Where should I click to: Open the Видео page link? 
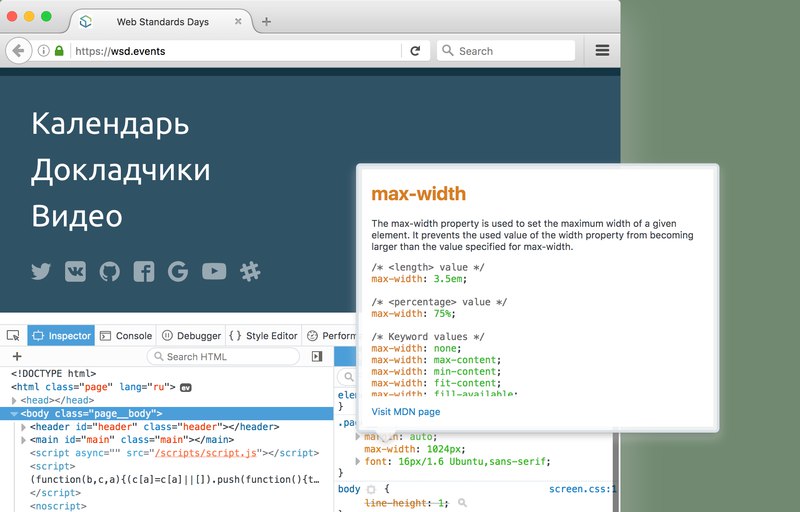click(x=77, y=216)
